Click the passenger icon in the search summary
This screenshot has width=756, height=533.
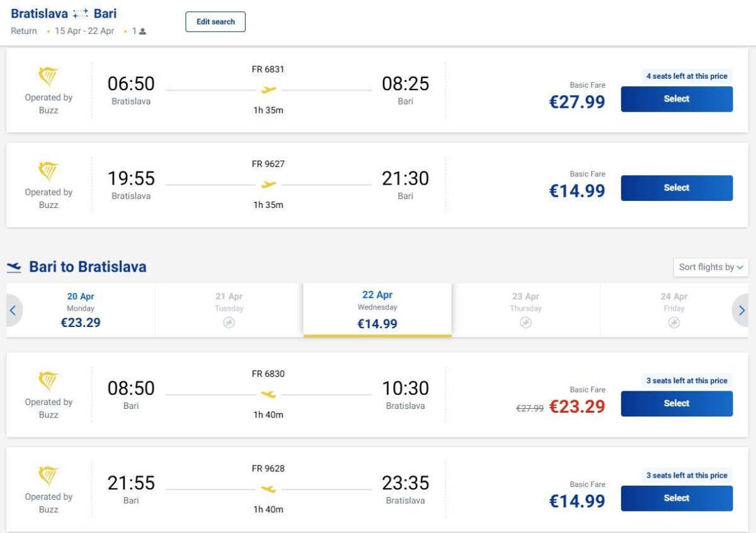pos(143,32)
